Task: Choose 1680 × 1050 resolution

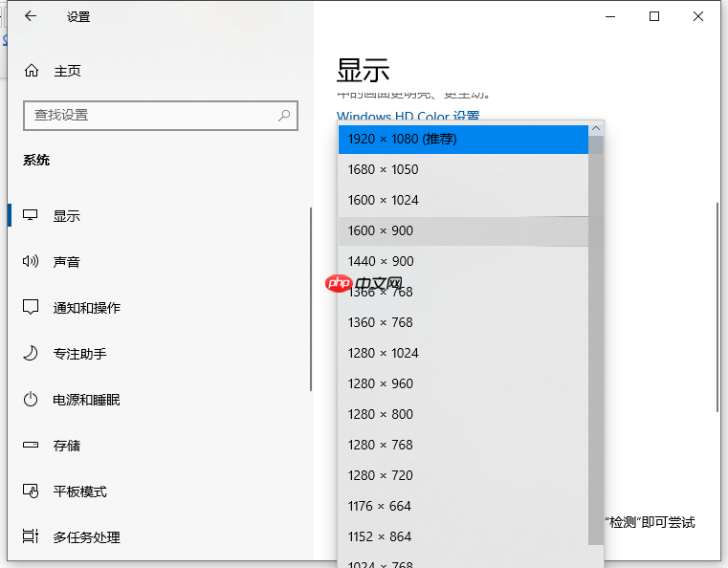Action: coord(463,169)
